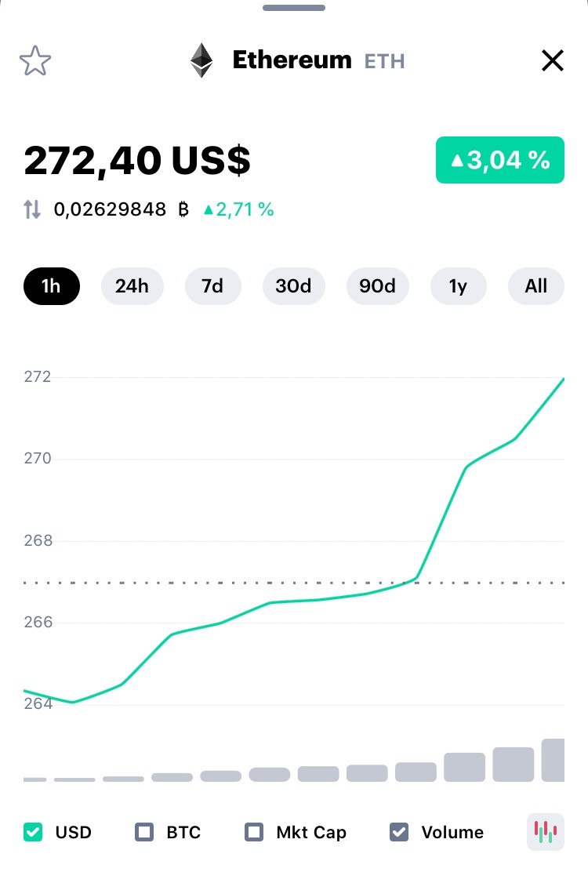View the 1y price history

point(458,286)
